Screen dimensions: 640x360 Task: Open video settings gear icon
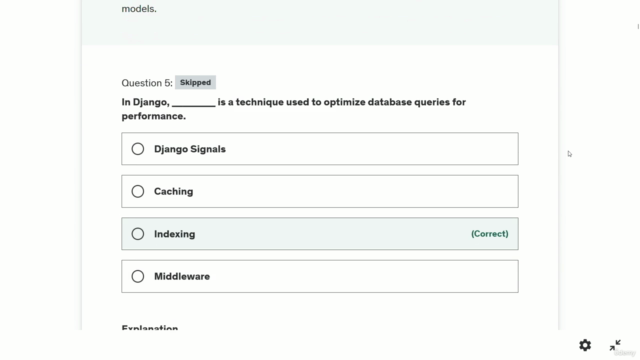585,345
